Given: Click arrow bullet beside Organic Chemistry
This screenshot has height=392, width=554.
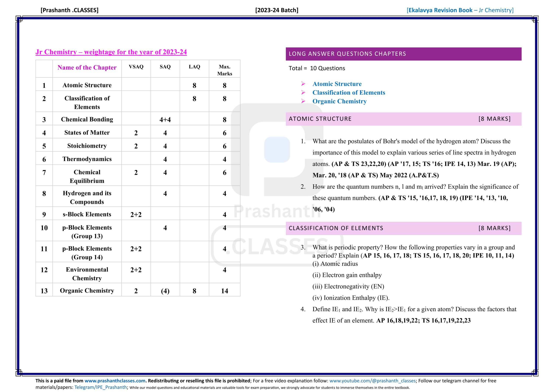Looking at the screenshot, I should click(303, 101).
